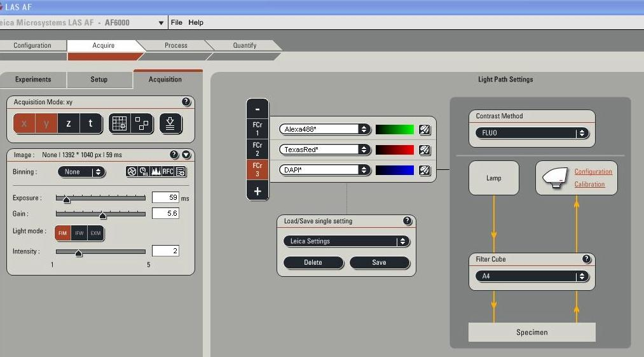Screen dimensions: 644x357
Task: Click the clock ALL exposure icon
Action: pos(144,172)
